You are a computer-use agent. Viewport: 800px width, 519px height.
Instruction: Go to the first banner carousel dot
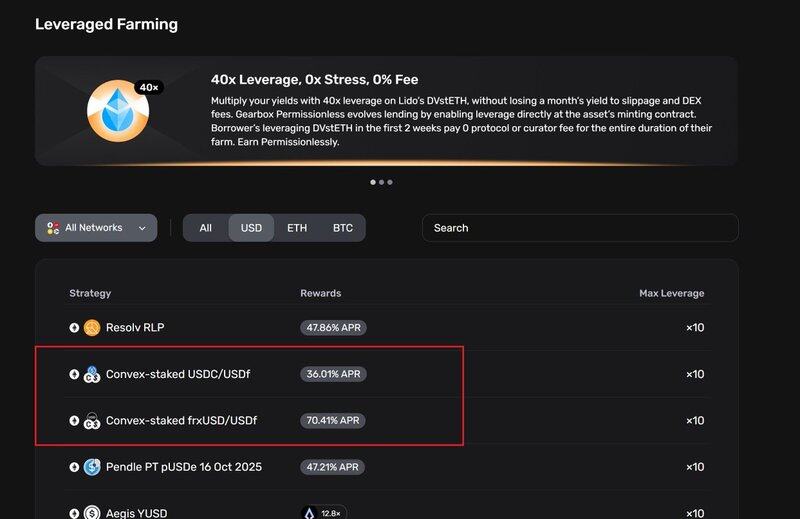[373, 182]
